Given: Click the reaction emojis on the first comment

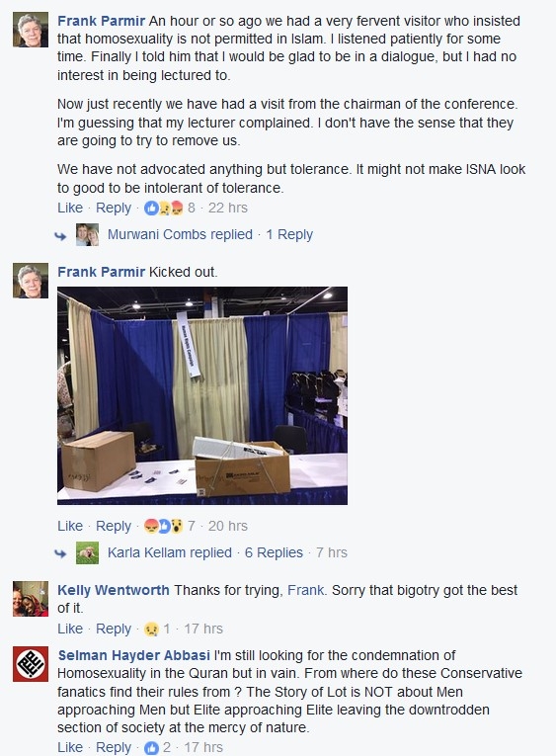Looking at the screenshot, I should (x=164, y=208).
